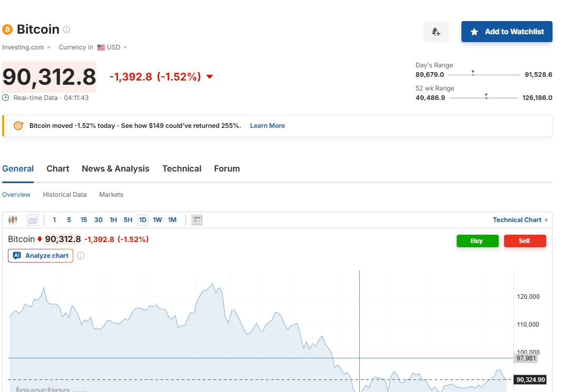Screen dimensions: 562x392
Task: Switch chart to area line view icon
Action: pyautogui.click(x=33, y=220)
